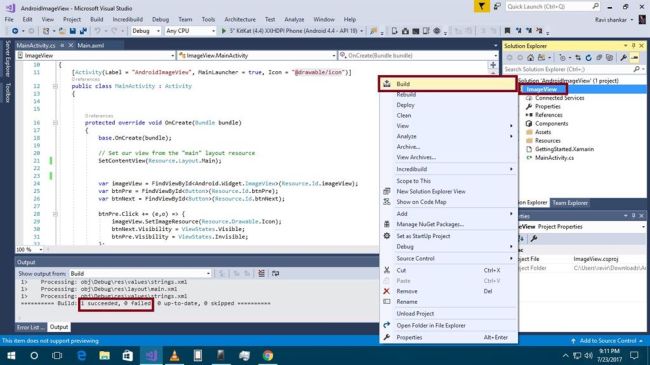This screenshot has height=365, width=650.
Task: Click the Refresh icon in Solution Explorer toolbar
Action: tap(588, 58)
